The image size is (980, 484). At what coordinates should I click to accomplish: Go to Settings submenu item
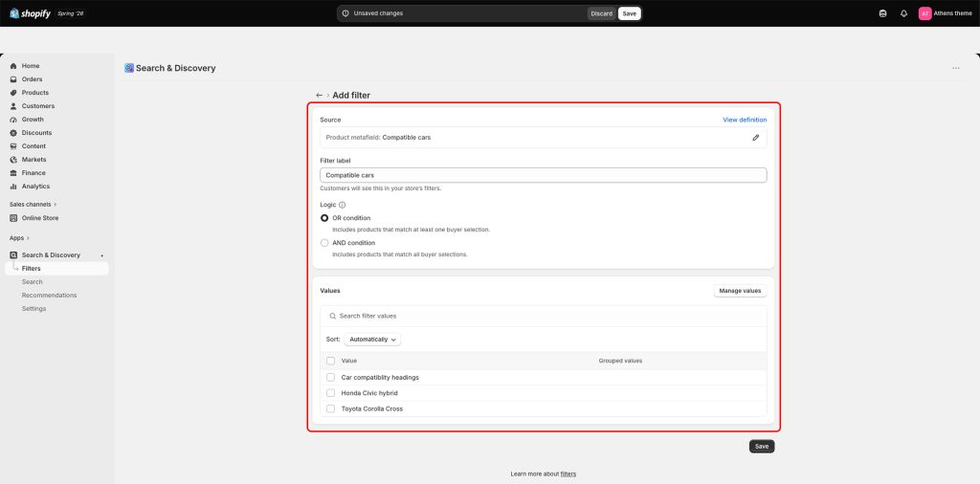(x=33, y=309)
